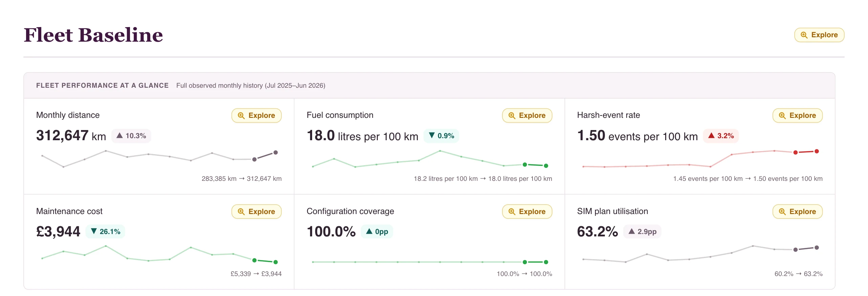This screenshot has width=868, height=296.
Task: Click the 63.2% utilisation value
Action: (598, 232)
